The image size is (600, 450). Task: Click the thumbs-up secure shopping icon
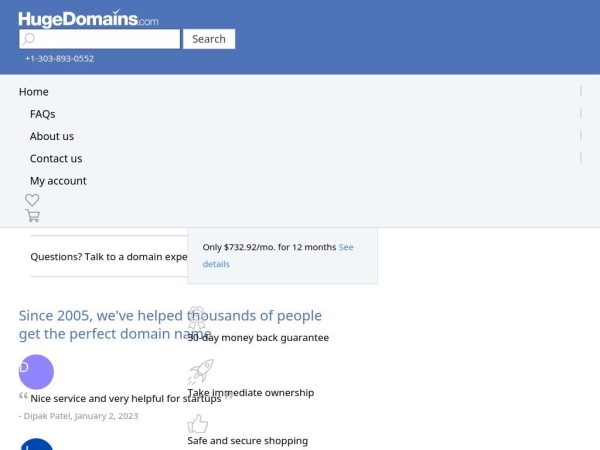pyautogui.click(x=198, y=424)
